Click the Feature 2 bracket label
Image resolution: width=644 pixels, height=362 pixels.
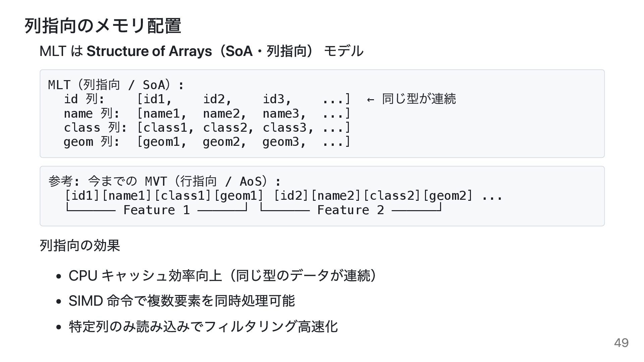tap(350, 210)
